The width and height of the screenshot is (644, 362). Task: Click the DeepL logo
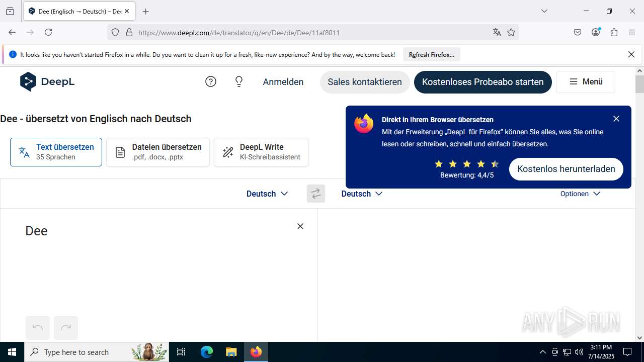pos(47,82)
